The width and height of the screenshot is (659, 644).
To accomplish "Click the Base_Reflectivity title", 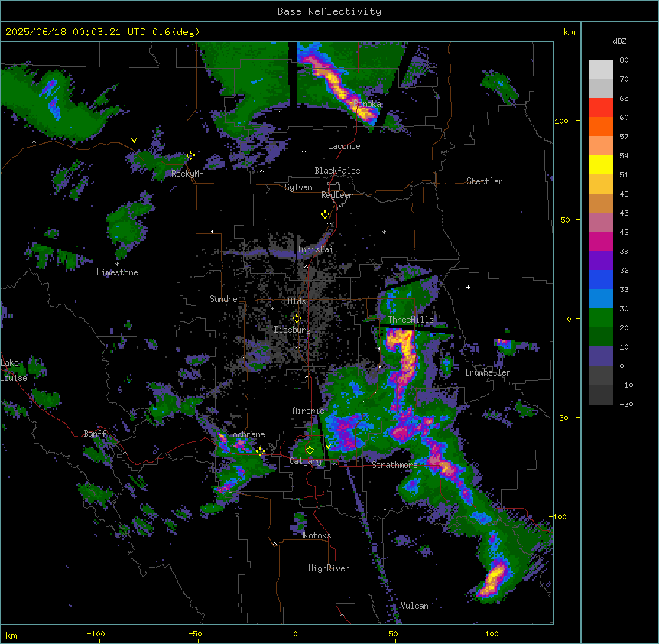I will (x=329, y=11).
